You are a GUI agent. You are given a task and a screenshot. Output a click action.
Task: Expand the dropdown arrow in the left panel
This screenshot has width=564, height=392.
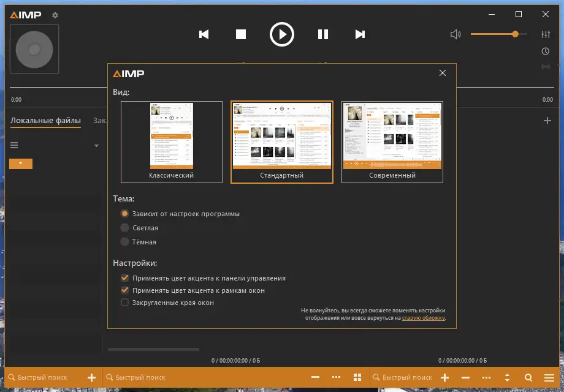tap(96, 146)
